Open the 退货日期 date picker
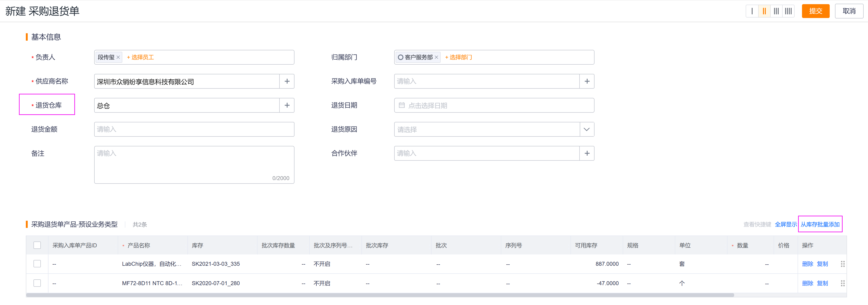Viewport: 868px width, 305px height. [494, 106]
